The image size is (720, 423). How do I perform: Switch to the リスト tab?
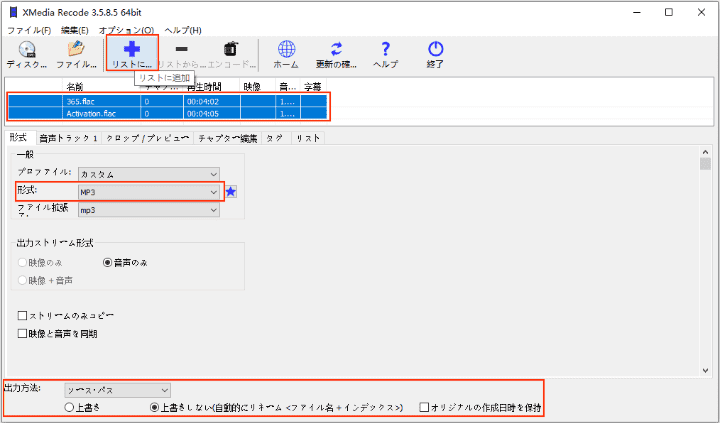308,138
